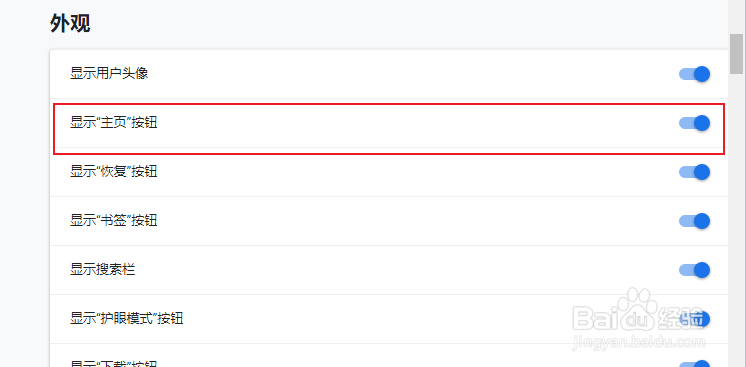Click the cut-off 显示"下载"按钮 label

114,364
